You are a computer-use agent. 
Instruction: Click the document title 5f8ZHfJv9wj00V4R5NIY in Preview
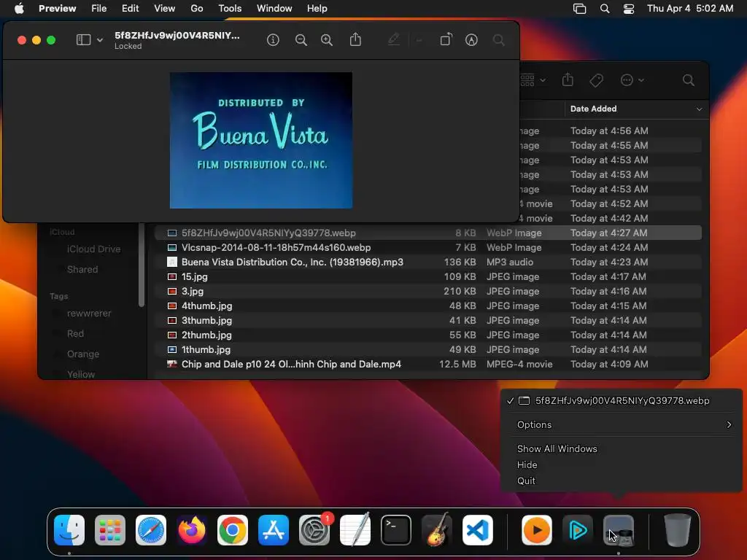pos(177,35)
